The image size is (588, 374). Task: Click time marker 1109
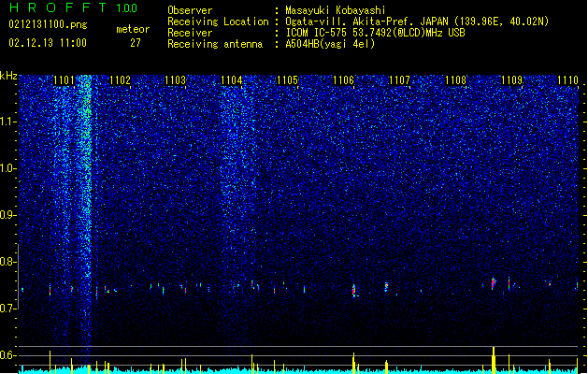(512, 80)
